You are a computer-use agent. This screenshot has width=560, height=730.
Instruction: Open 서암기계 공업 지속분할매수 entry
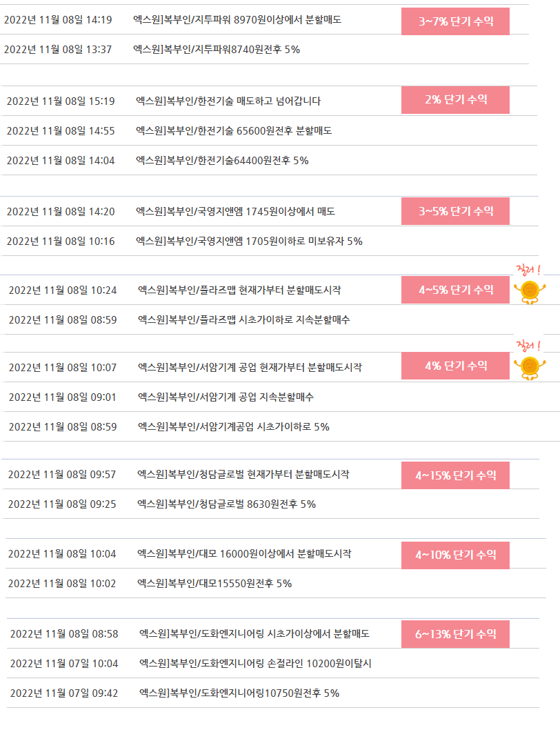226,397
